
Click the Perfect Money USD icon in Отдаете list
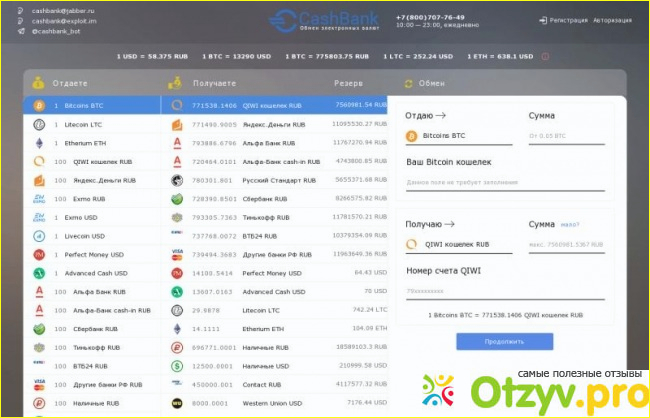[x=39, y=254]
